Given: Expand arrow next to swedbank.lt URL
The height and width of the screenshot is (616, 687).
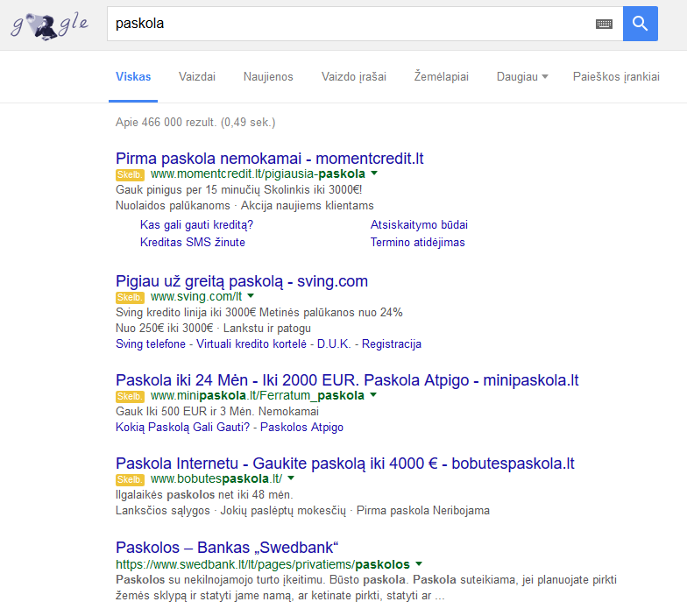Looking at the screenshot, I should 419,564.
